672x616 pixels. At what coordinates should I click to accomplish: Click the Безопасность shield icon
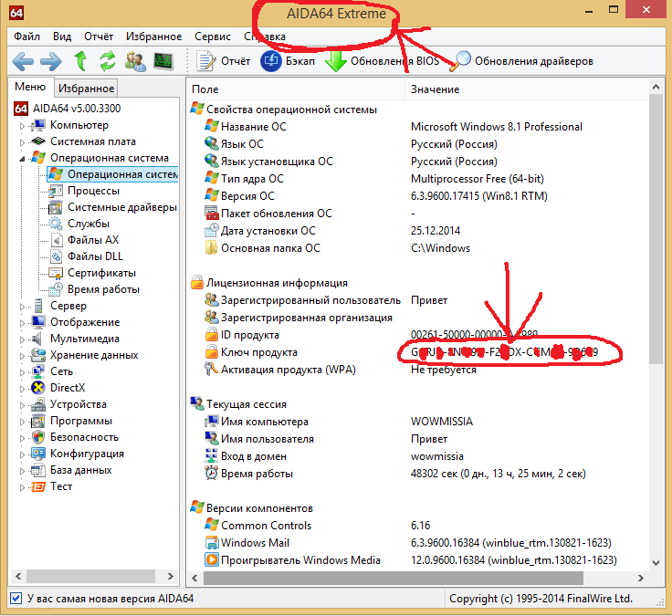(38, 437)
